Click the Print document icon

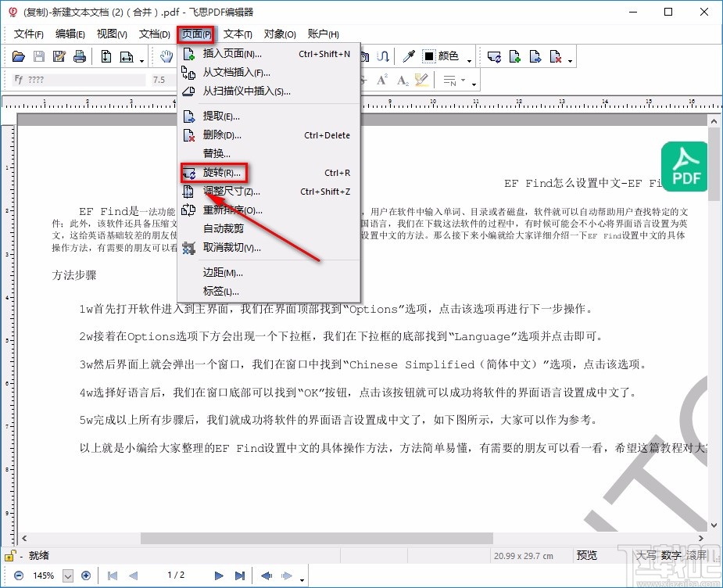click(x=79, y=56)
